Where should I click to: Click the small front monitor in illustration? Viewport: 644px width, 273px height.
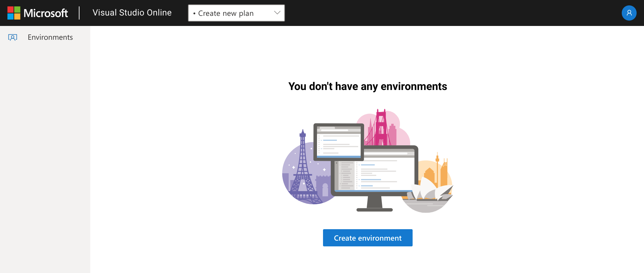click(339, 142)
